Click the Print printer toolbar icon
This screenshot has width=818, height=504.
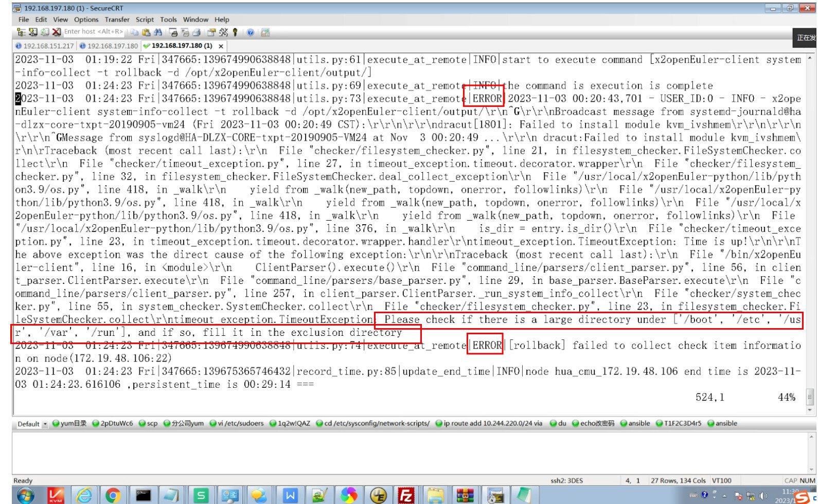[196, 32]
